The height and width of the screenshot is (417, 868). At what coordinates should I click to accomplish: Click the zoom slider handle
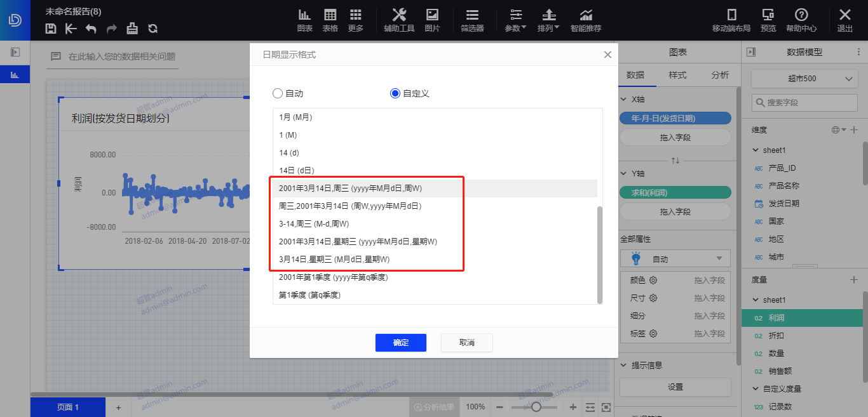pos(536,407)
